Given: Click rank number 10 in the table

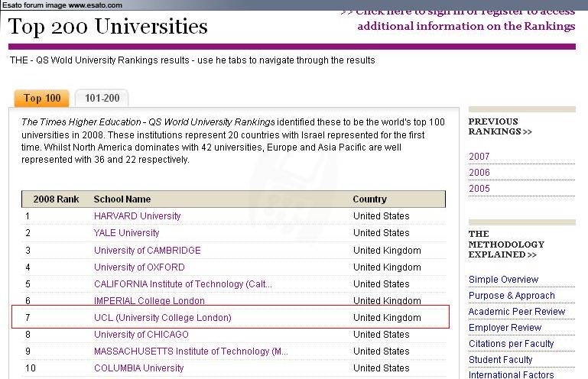Looking at the screenshot, I should [x=31, y=368].
